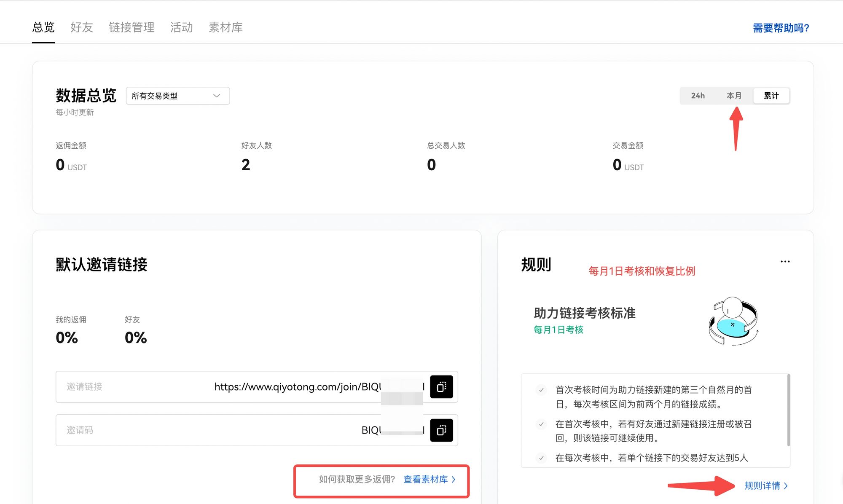This screenshot has width=843, height=504.
Task: Open the 链接管理 tab
Action: (x=132, y=27)
